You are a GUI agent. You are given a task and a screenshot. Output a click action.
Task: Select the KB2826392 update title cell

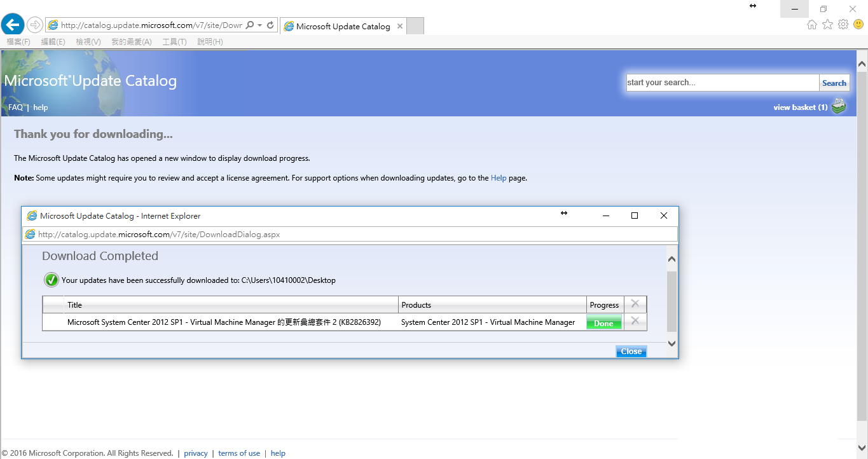(224, 322)
